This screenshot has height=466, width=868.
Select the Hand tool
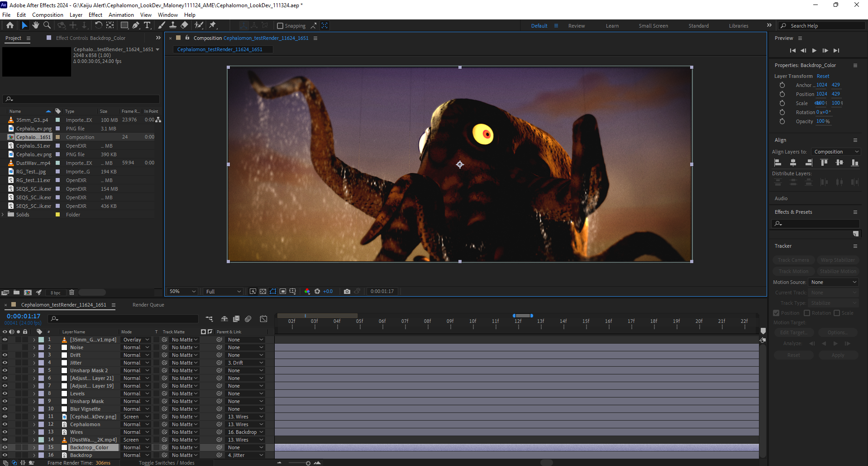tap(36, 25)
